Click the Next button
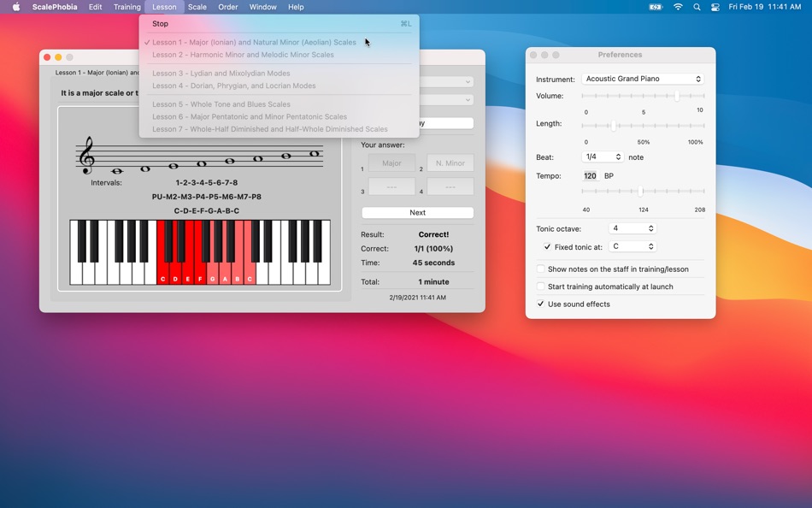This screenshot has height=508, width=812. (x=417, y=213)
